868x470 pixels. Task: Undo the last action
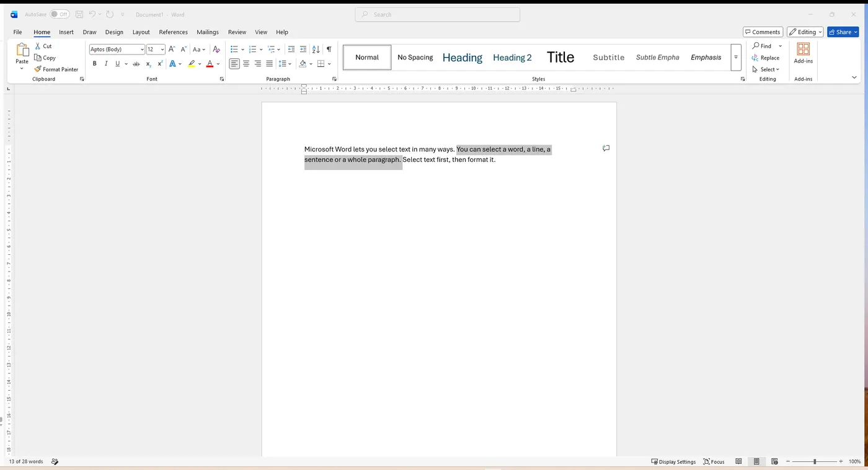92,14
